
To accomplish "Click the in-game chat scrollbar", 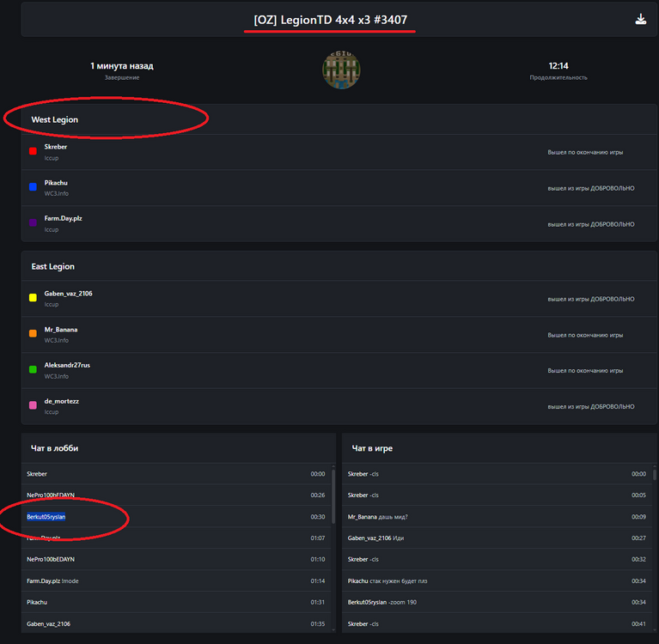I will [654, 474].
